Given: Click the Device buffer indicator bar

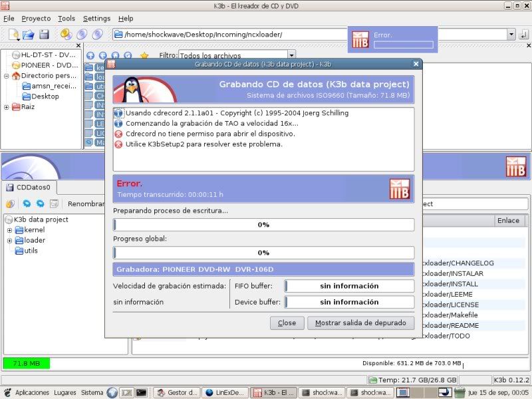Looking at the screenshot, I should [x=350, y=302].
